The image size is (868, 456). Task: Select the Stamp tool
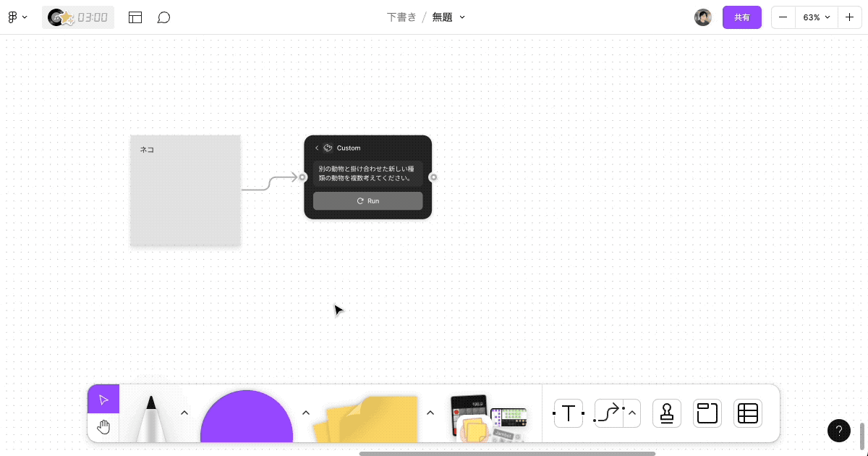pos(666,413)
